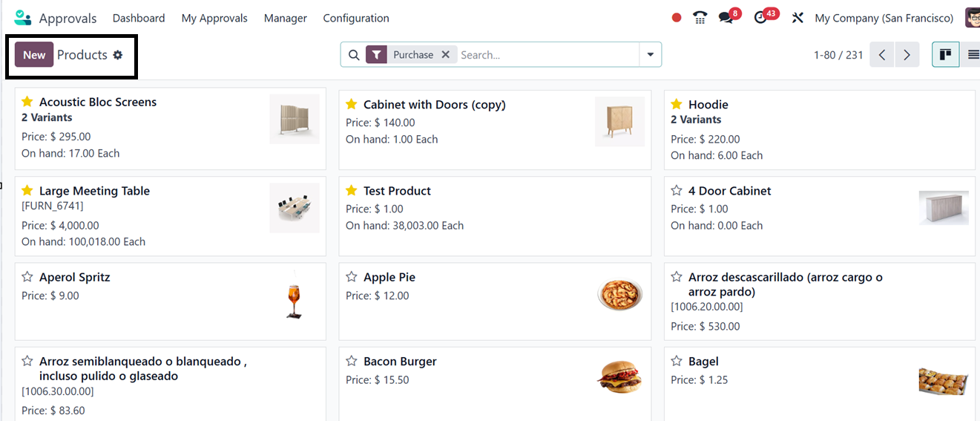The width and height of the screenshot is (980, 421).
Task: Click the New button
Action: [34, 55]
